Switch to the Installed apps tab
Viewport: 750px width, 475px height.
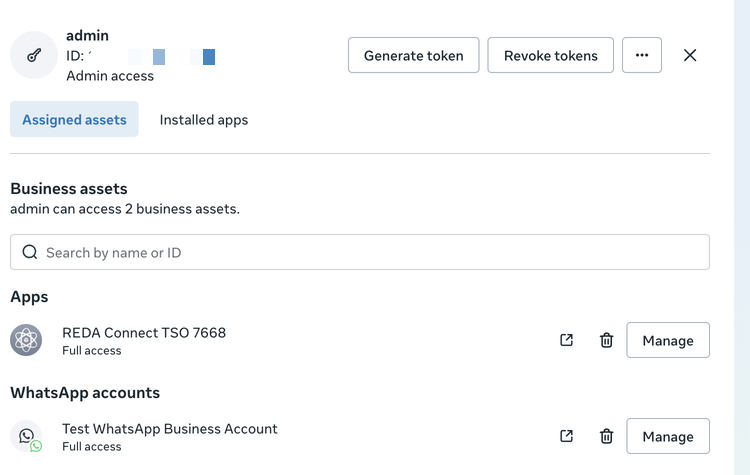[x=204, y=120]
